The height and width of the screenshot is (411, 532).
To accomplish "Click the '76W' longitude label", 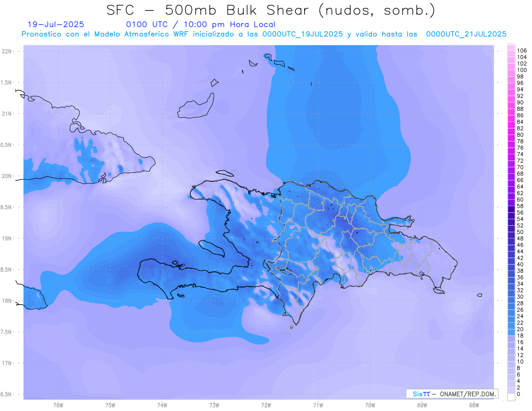I will pos(58,405).
